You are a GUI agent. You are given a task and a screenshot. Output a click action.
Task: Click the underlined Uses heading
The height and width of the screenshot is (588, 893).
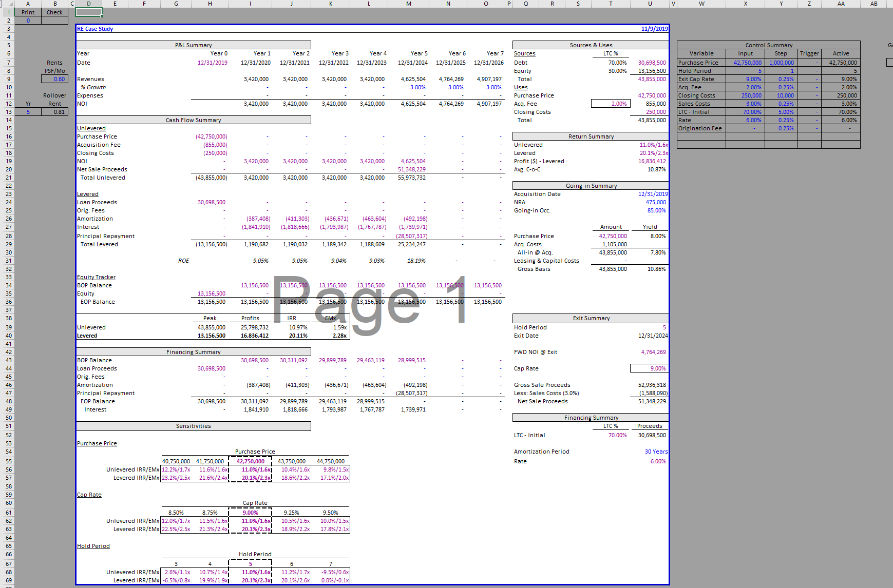[521, 87]
